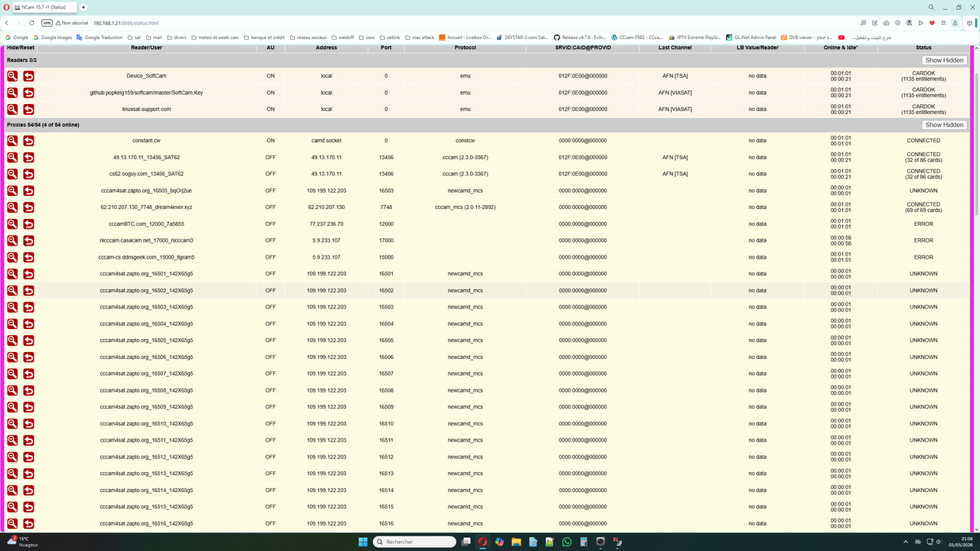Screen dimensions: 980x551
Task: Open the divers bookmark folder
Action: [x=176, y=37]
